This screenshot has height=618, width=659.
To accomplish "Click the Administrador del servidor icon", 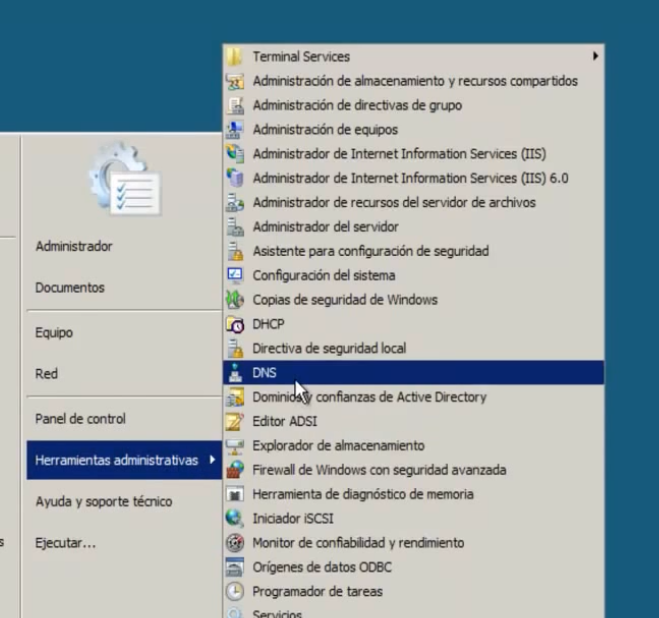I will [235, 227].
